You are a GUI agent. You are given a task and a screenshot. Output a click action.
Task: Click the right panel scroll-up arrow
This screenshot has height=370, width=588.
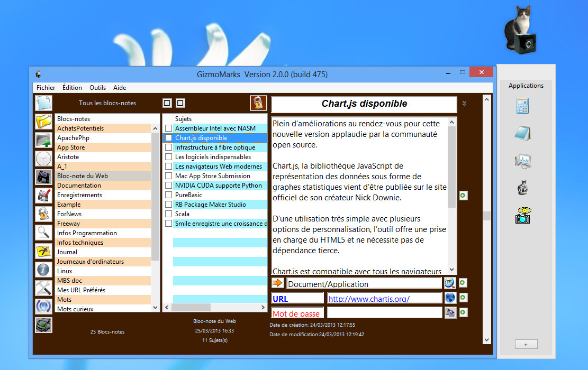click(487, 99)
